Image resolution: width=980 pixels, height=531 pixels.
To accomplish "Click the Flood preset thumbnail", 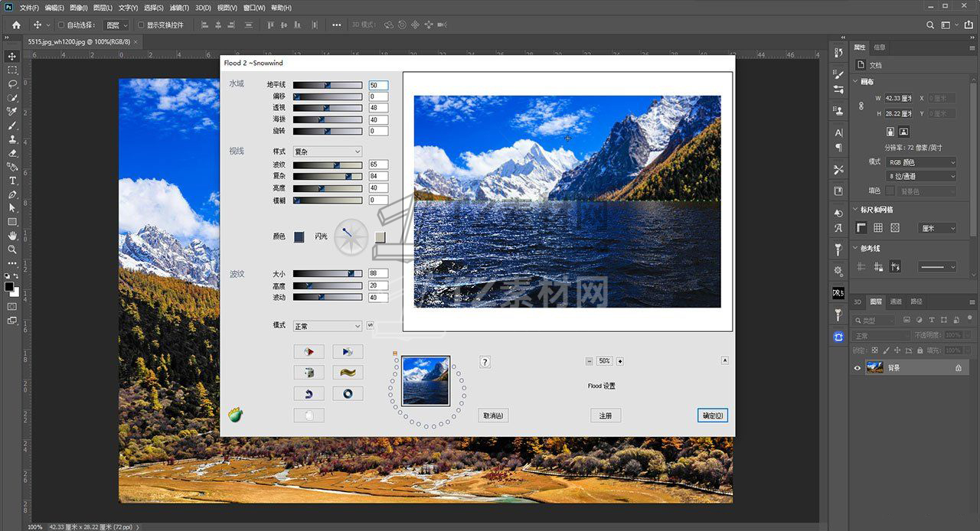I will (426, 381).
